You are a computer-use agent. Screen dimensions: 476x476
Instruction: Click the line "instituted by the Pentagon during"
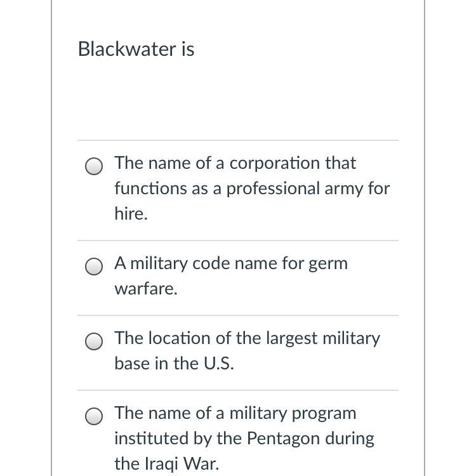244,439
